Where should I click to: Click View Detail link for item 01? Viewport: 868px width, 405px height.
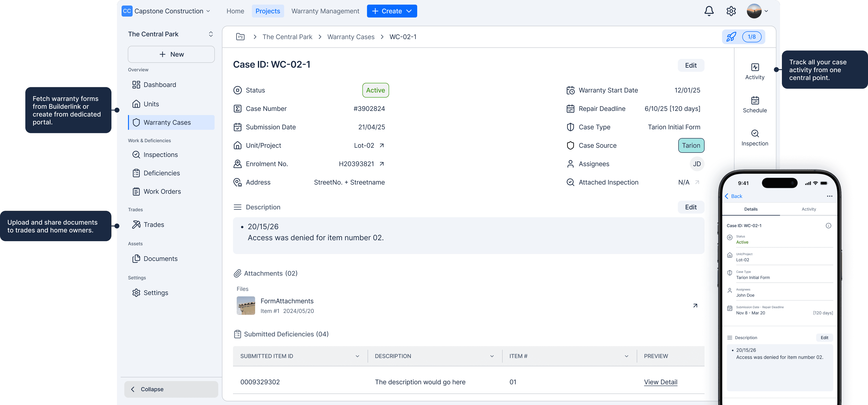pyautogui.click(x=660, y=382)
